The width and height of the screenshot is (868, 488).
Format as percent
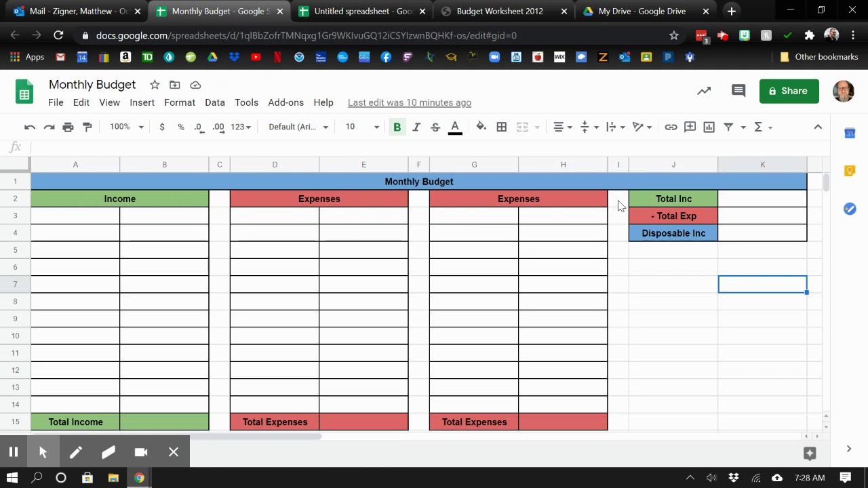click(180, 127)
